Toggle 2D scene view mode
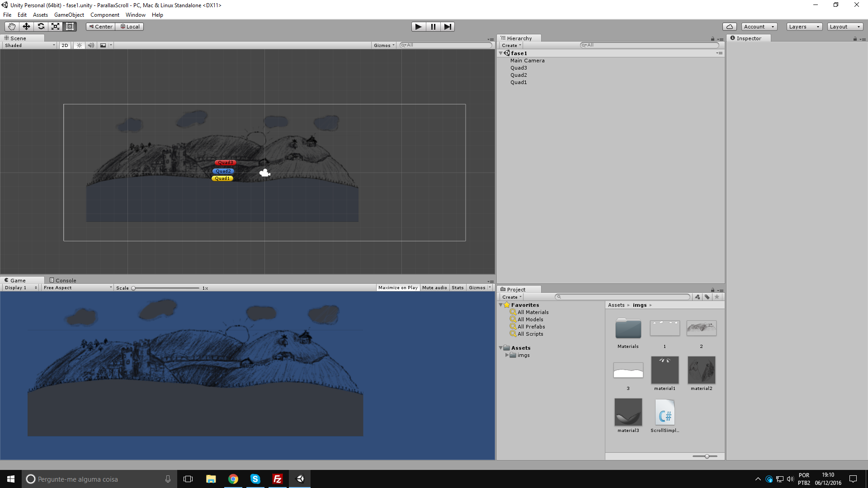Image resolution: width=868 pixels, height=488 pixels. 65,46
